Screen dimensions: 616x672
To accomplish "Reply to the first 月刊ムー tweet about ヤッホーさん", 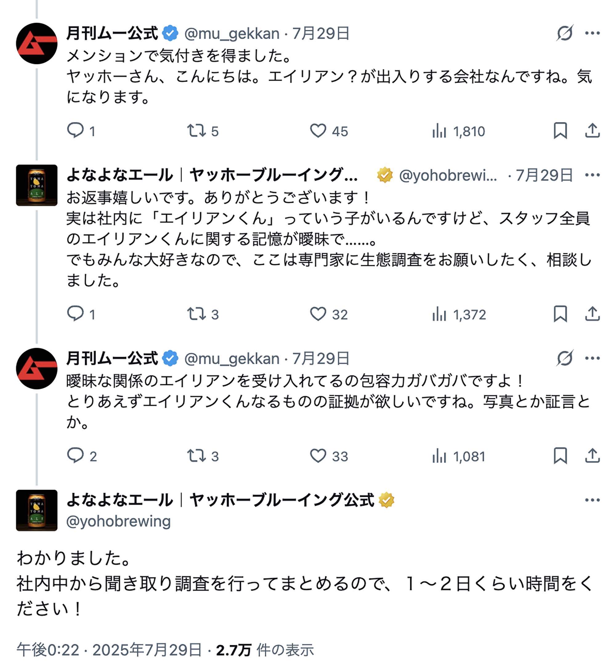I will pos(75,130).
